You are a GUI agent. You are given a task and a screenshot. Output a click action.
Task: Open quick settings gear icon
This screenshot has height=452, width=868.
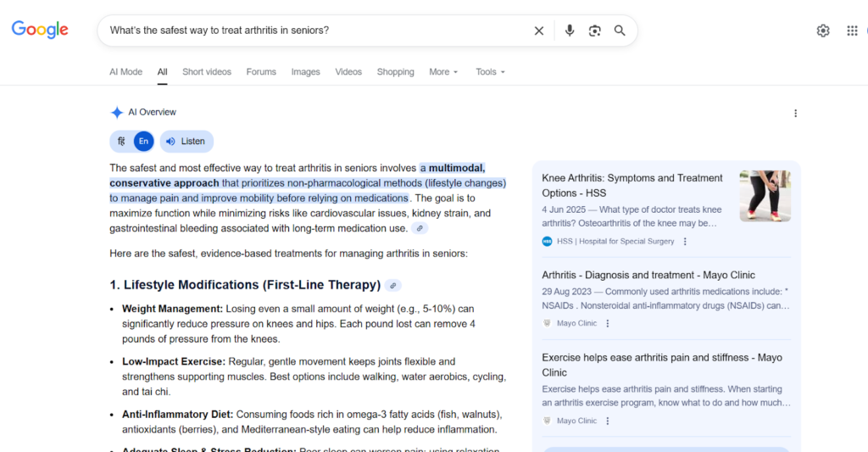(823, 31)
